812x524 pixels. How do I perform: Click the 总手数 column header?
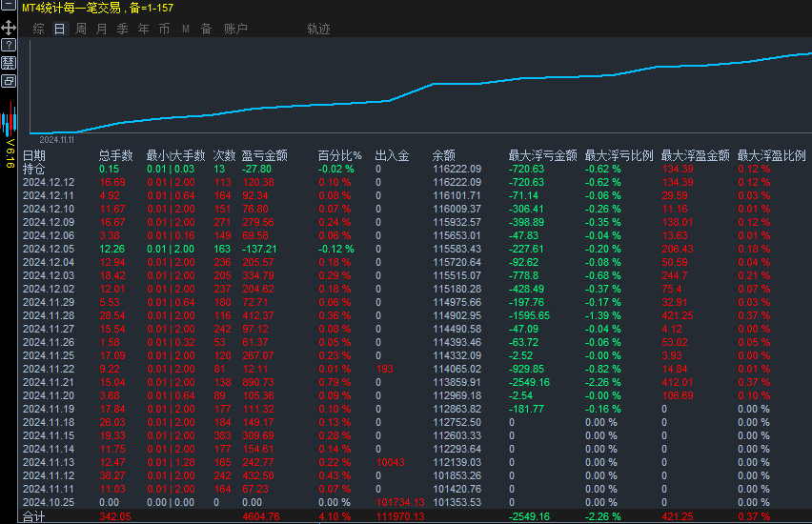point(116,155)
